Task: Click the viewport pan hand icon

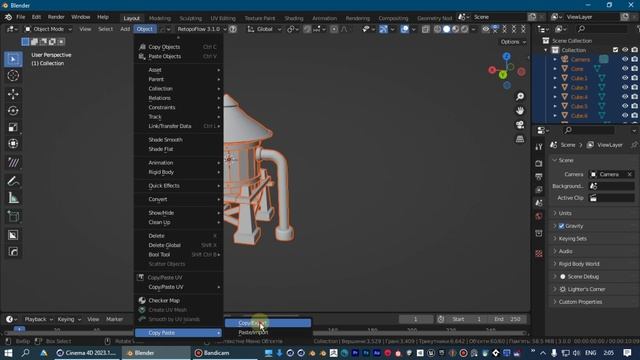Action: click(x=520, y=111)
